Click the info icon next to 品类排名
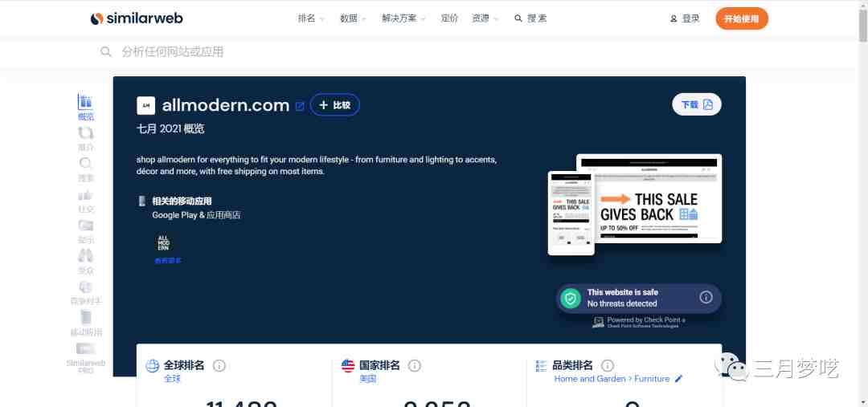868x407 pixels. pyautogui.click(x=608, y=365)
